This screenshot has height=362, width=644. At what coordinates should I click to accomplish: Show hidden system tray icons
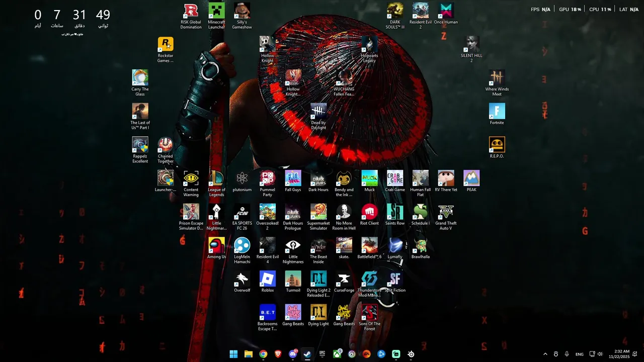(545, 354)
